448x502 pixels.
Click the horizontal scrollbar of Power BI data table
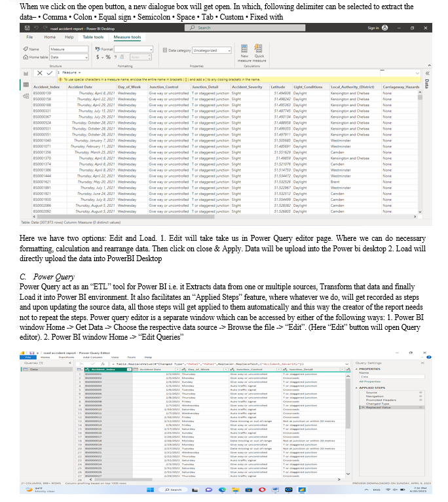click(x=124, y=217)
